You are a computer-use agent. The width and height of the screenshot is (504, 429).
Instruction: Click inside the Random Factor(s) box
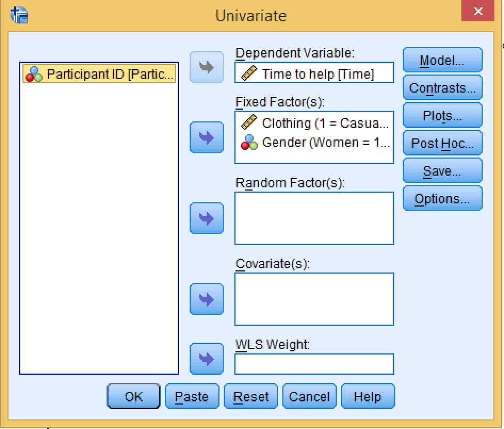tap(314, 218)
